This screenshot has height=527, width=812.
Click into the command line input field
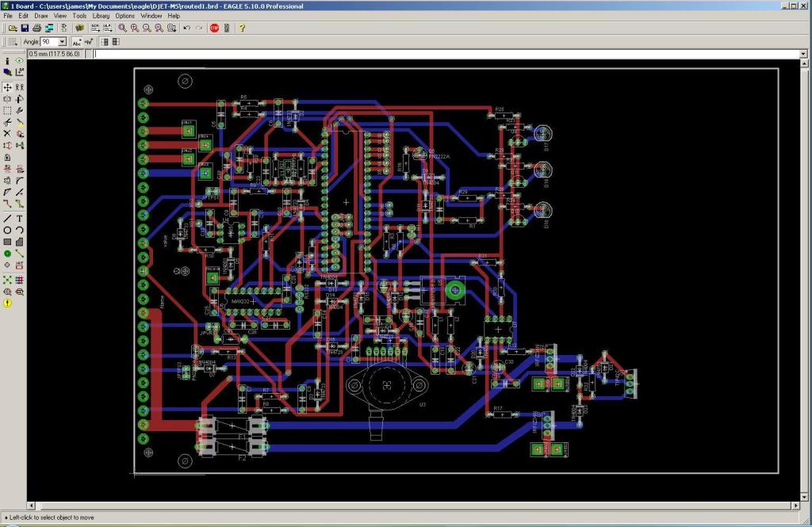coord(446,54)
